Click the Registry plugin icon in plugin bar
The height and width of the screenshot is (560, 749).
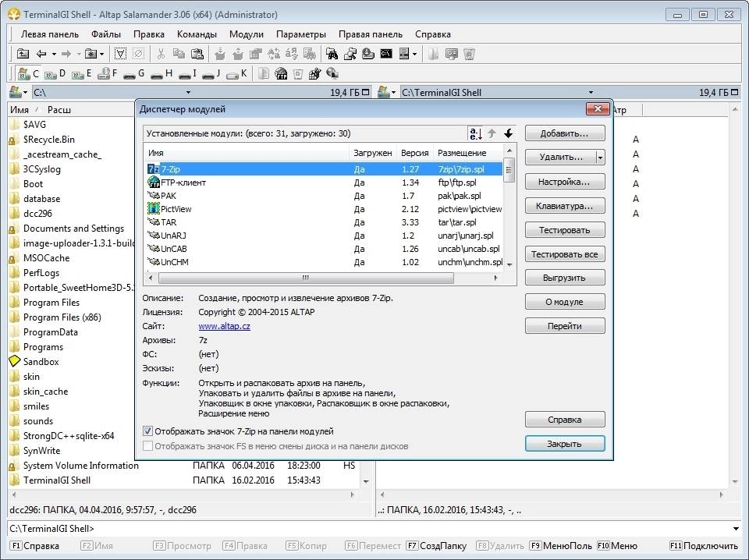coord(314,73)
